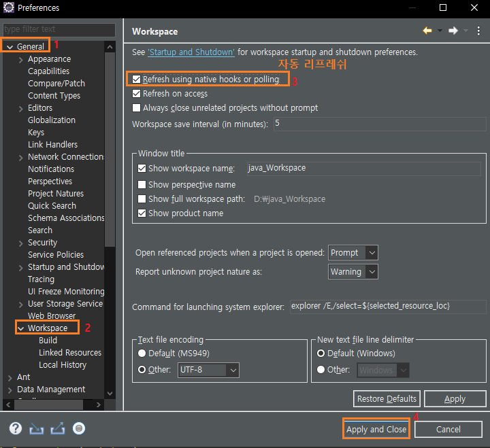Open the Tracing preference page

[41, 279]
